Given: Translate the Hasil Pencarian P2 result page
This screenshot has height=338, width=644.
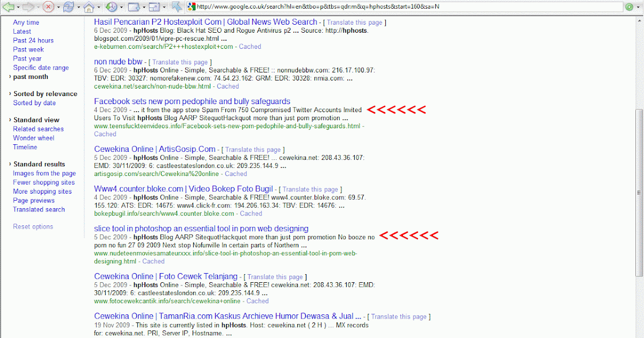Looking at the screenshot, I should point(355,23).
